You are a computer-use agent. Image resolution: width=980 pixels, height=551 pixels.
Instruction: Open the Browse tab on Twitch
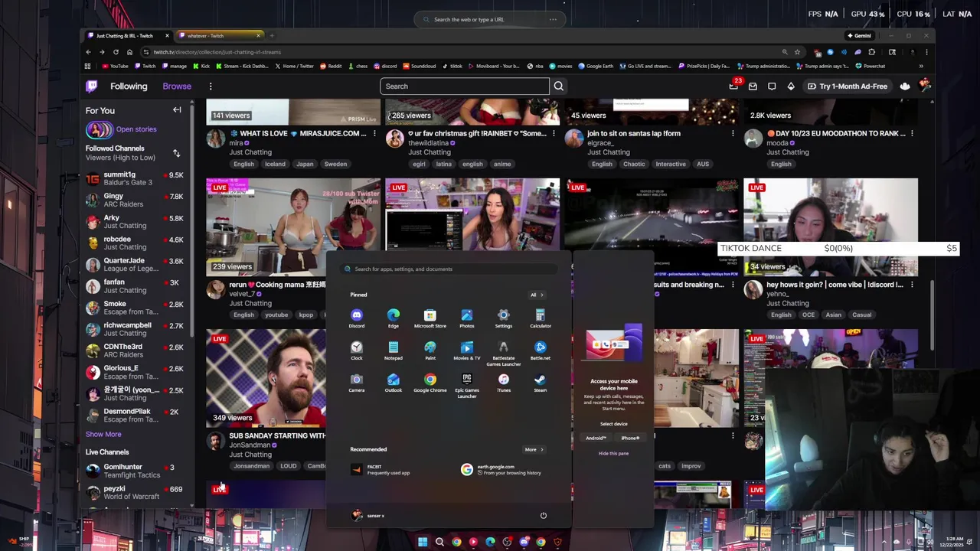tap(177, 86)
